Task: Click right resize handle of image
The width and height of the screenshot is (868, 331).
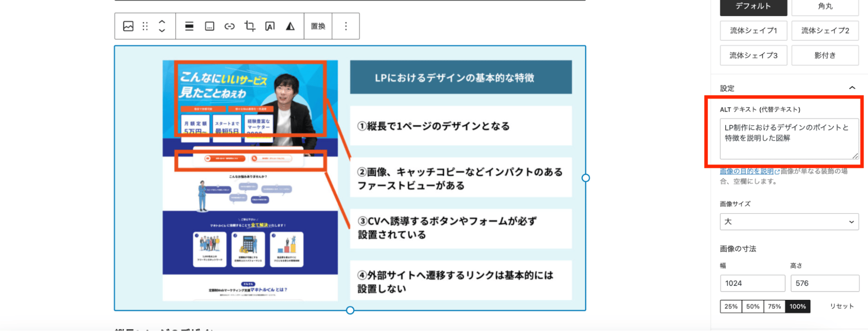Action: [x=585, y=178]
